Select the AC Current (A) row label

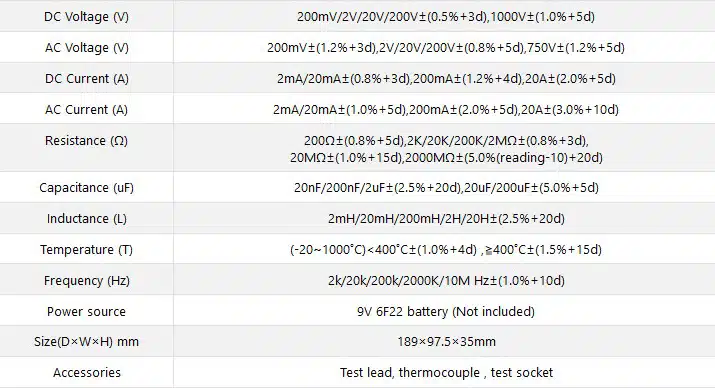tap(86, 110)
